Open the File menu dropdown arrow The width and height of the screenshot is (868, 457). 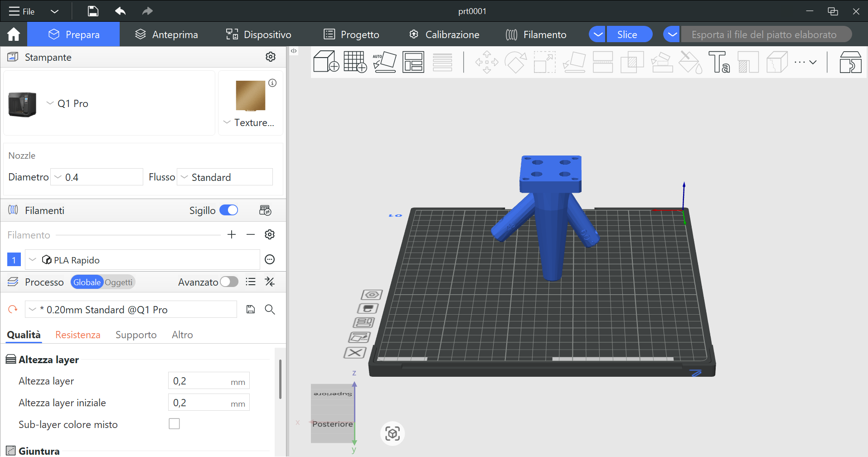[x=54, y=11]
